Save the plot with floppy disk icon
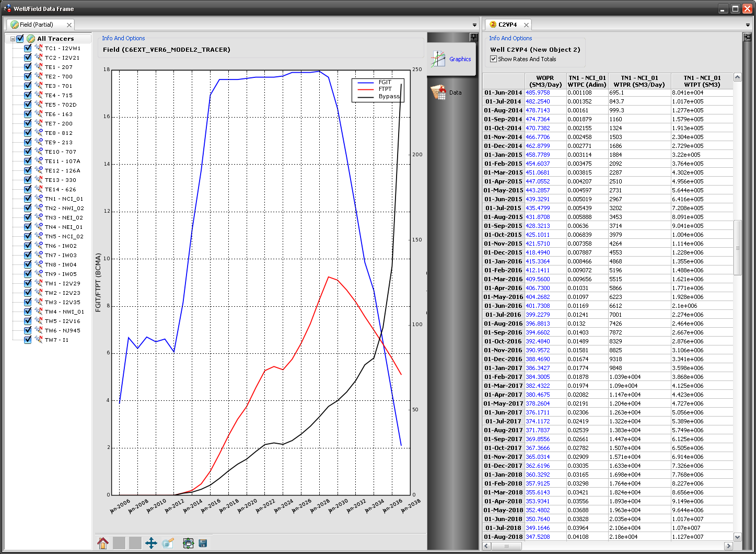 [x=203, y=543]
